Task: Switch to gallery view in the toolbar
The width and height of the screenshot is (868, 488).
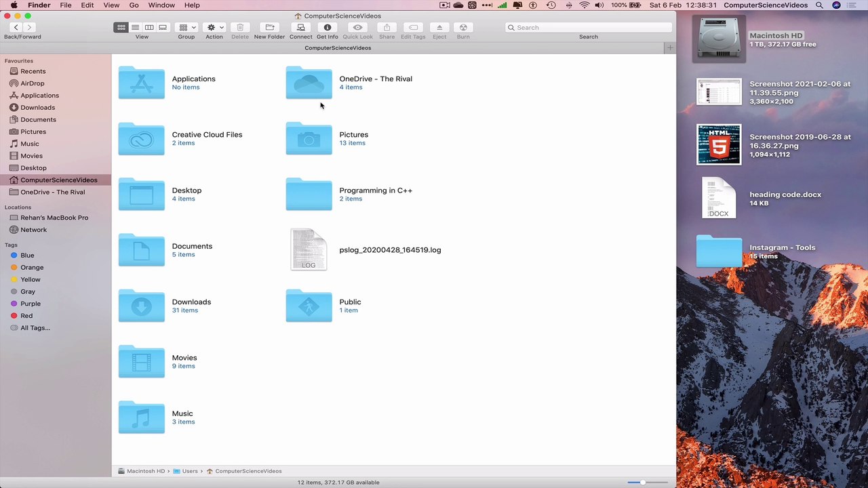Action: click(163, 27)
